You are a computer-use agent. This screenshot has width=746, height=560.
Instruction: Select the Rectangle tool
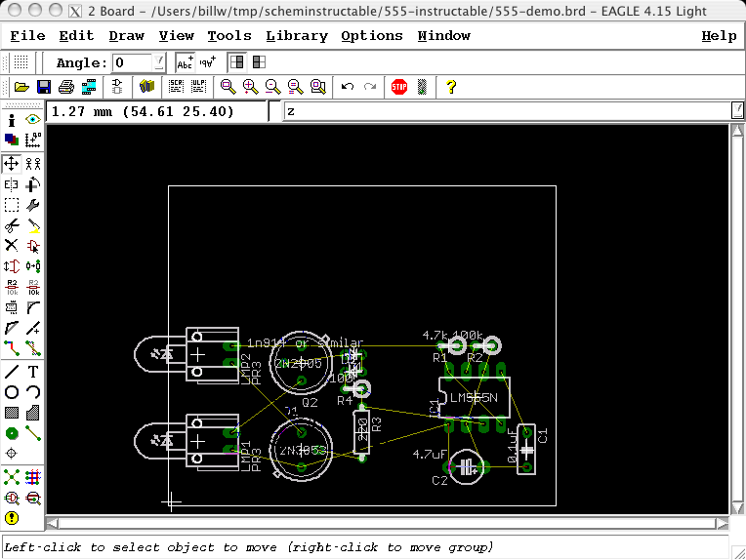(12, 413)
